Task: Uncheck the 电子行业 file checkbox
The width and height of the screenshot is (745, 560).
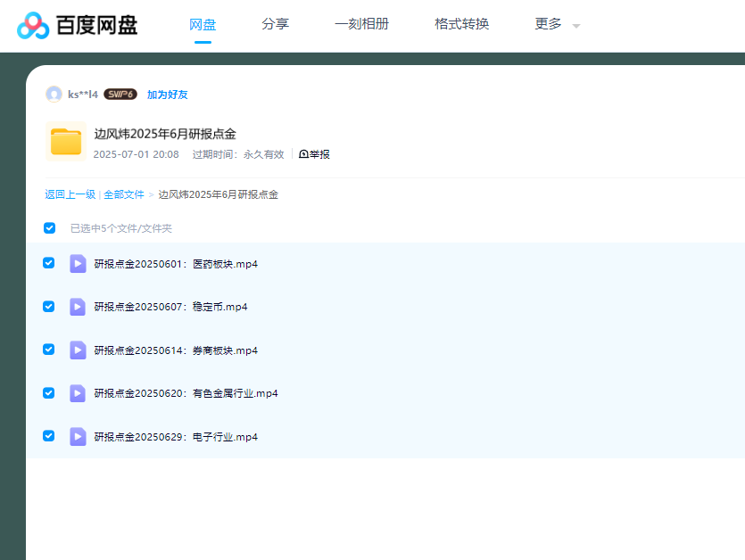Action: [48, 436]
